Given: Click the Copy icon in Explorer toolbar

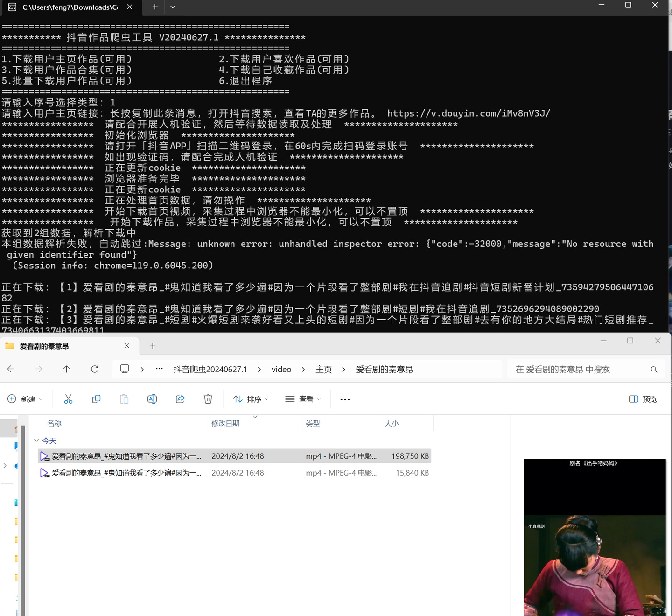Looking at the screenshot, I should pos(96,399).
